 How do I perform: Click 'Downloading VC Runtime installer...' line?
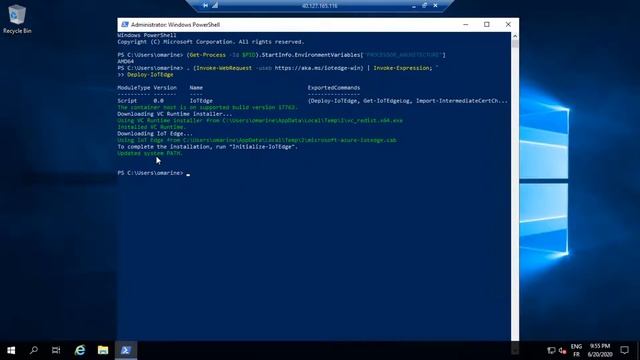pyautogui.click(x=175, y=114)
